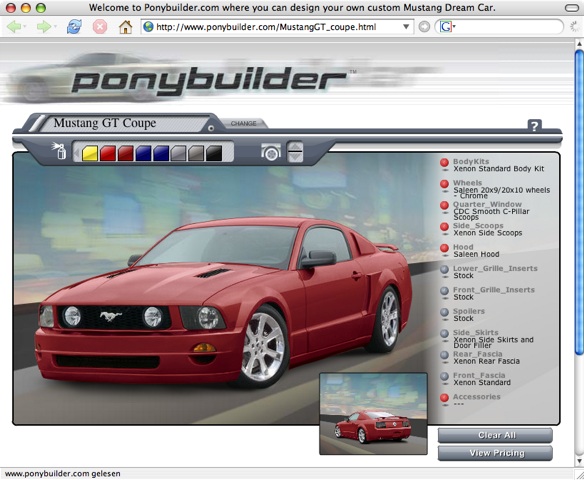Viewport: 584px width, 480px height.
Task: Expand the address bar URL history dropdown
Action: coord(406,27)
